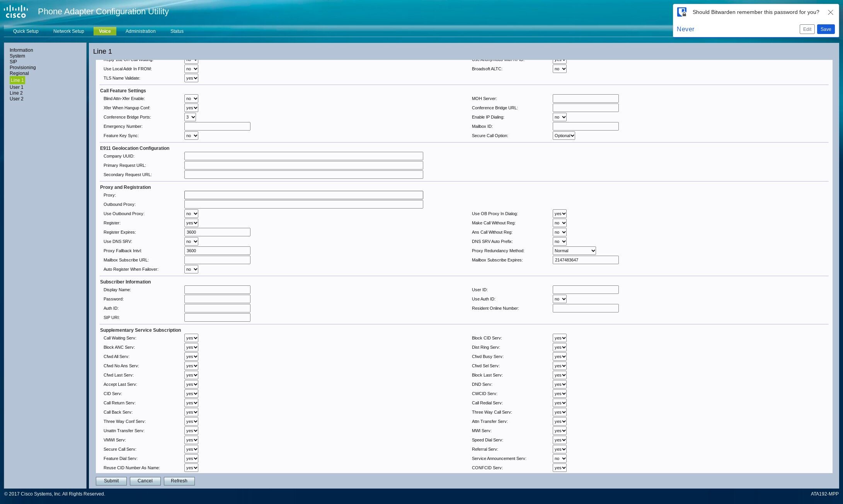Click the Resident Online Number field
Image resolution: width=843 pixels, height=504 pixels.
(x=586, y=309)
